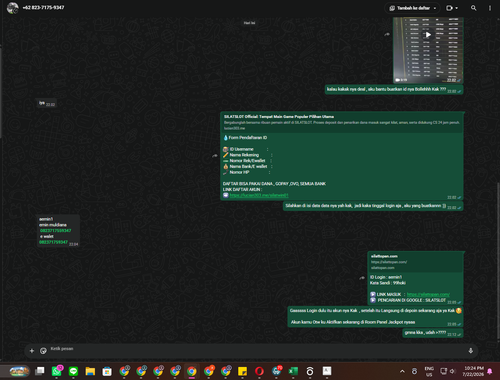Search within this chat
The image size is (500, 380).
coord(473,8)
